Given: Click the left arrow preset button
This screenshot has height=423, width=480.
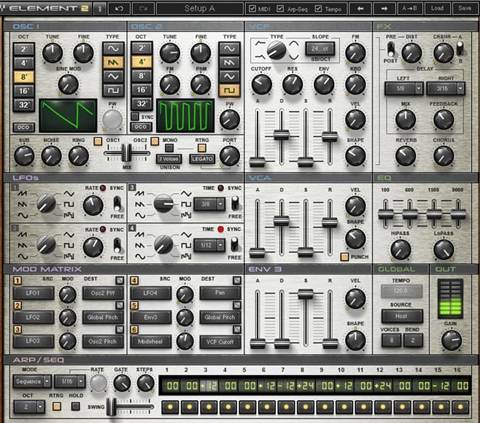Looking at the screenshot, I should [360, 8].
